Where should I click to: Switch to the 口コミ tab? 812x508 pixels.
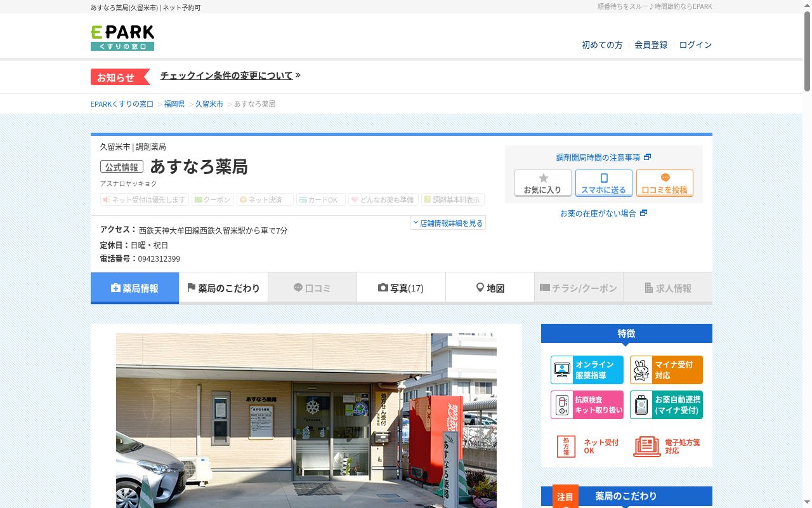coord(312,288)
